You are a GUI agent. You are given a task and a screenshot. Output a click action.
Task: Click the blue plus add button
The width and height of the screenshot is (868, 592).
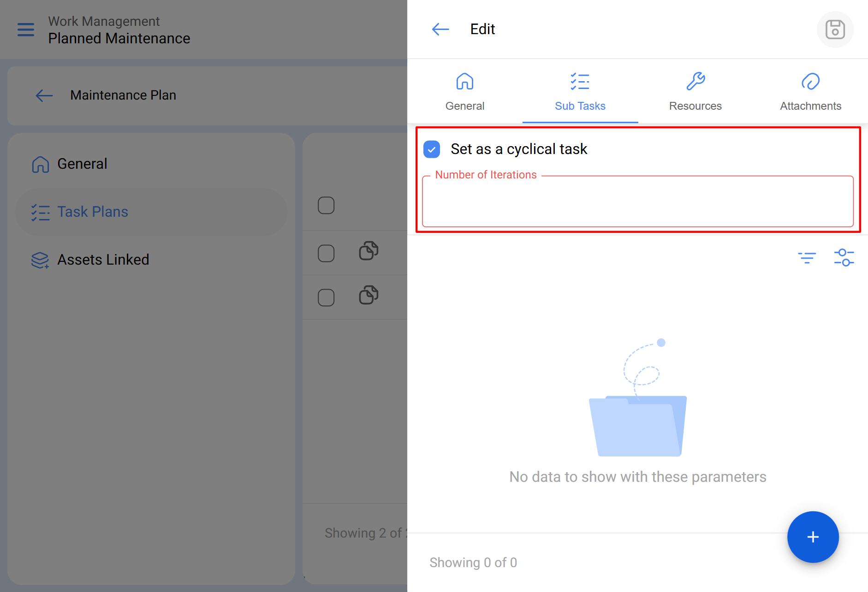point(813,537)
